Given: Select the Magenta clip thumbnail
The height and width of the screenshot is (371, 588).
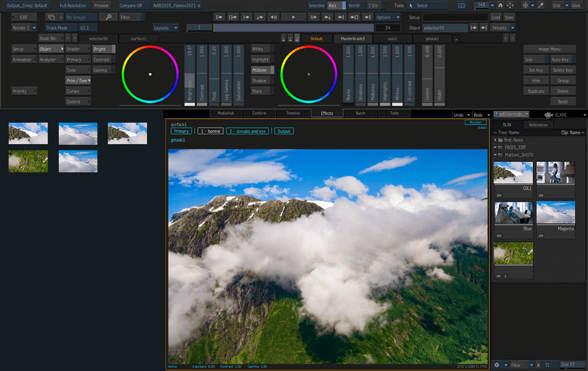Looking at the screenshot, I should pos(555,212).
